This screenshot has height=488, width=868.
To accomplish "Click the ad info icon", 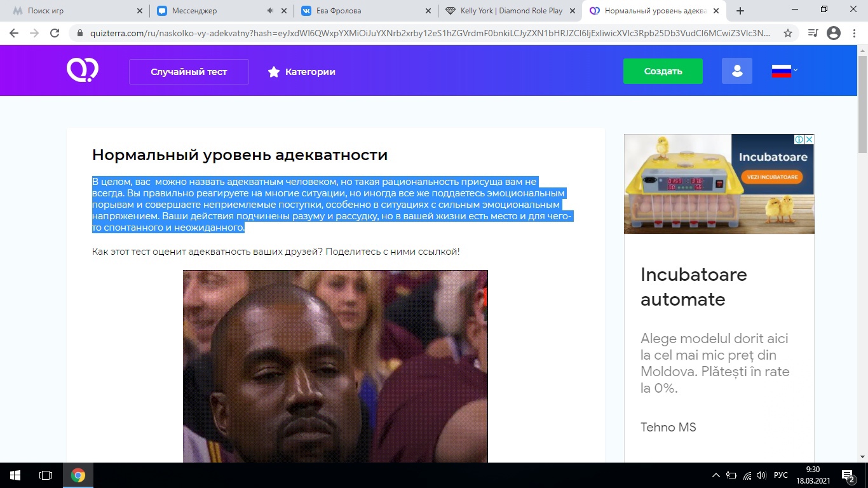I will point(799,139).
